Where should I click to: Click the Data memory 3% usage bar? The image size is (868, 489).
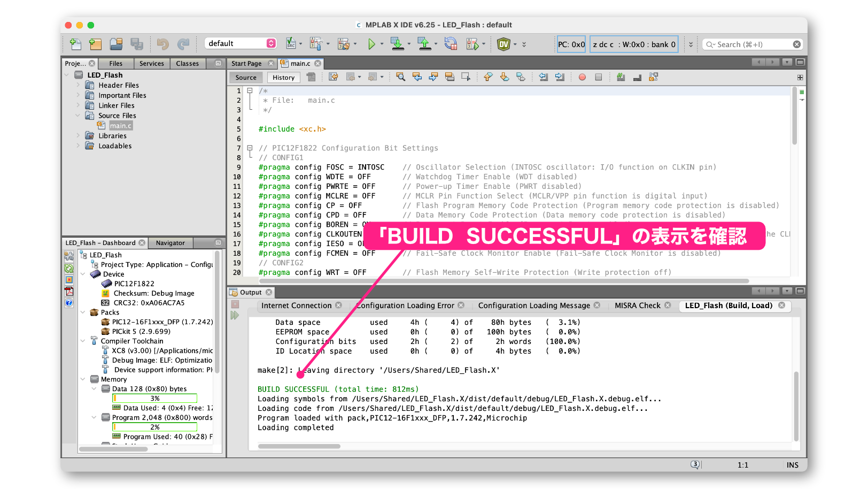click(154, 398)
